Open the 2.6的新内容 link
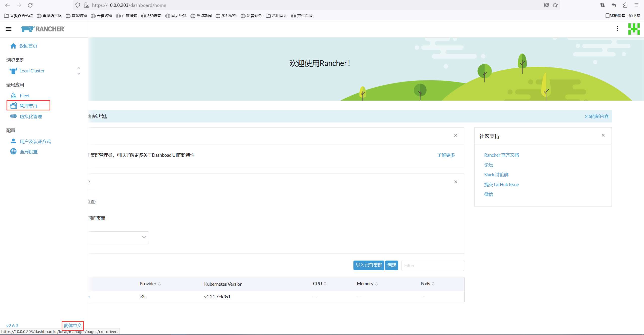This screenshot has width=644, height=335. (597, 116)
